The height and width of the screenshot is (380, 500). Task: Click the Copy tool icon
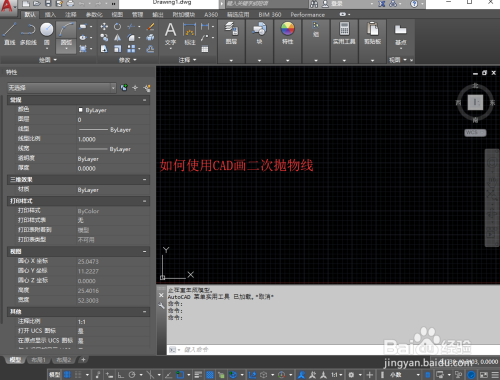pyautogui.click(x=104, y=38)
